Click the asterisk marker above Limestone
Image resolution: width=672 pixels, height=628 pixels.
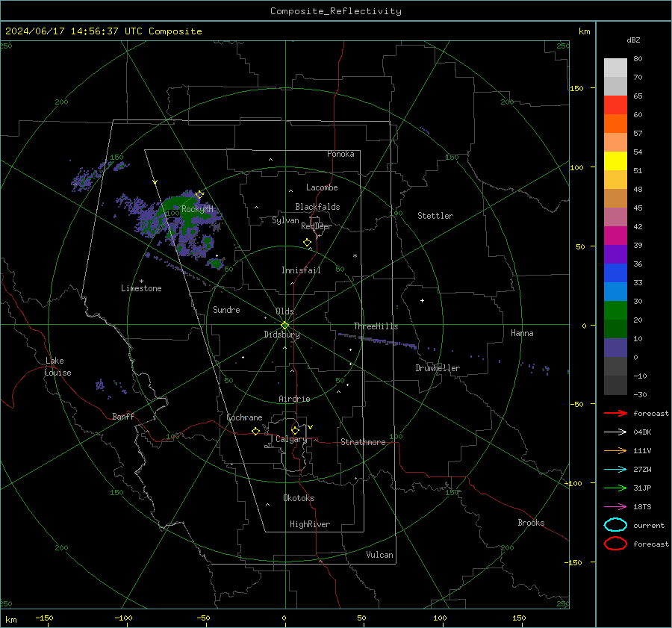pos(141,282)
